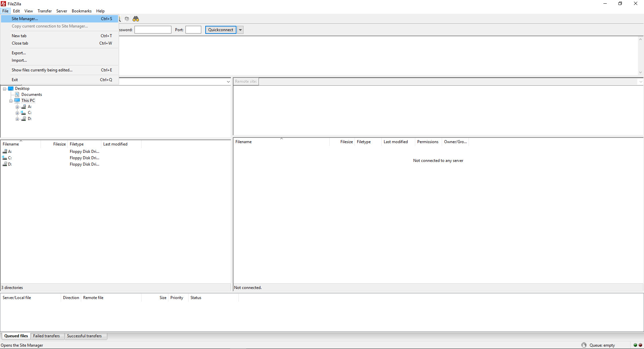Open the Quickconnect history dropdown arrow

pyautogui.click(x=240, y=30)
